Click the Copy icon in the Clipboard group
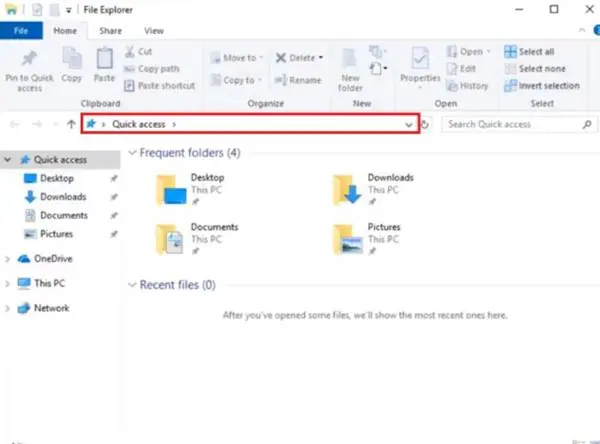Screen dimensions: 600x444 pyautogui.click(x=72, y=59)
